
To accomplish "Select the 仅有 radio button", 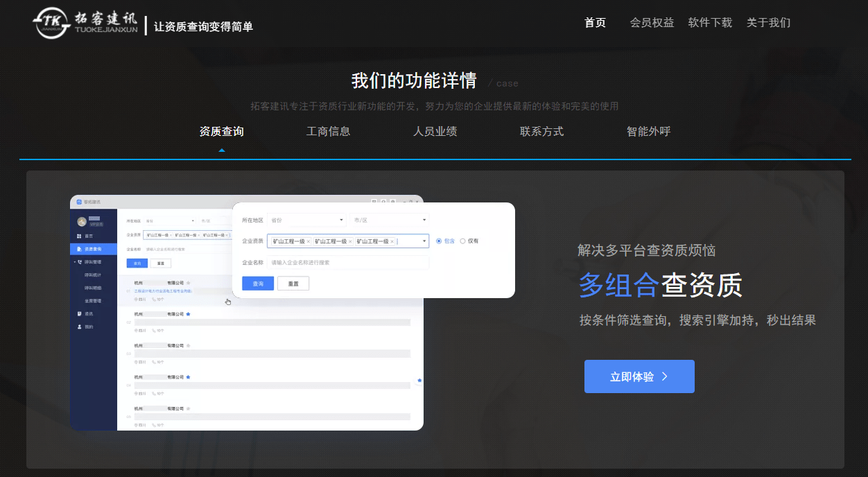I will tap(464, 241).
